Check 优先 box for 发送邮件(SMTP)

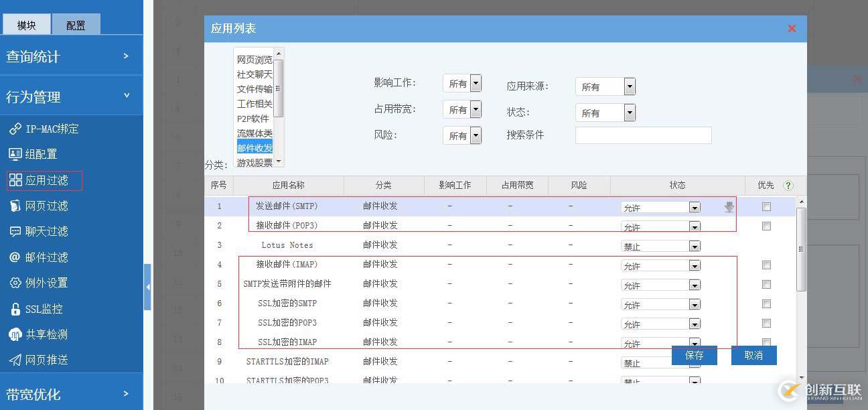point(766,207)
